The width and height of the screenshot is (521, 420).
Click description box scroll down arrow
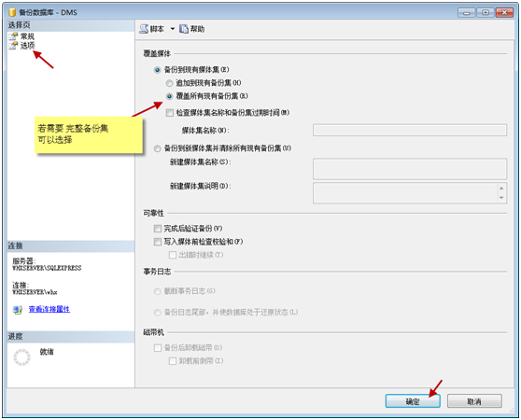pos(501,198)
